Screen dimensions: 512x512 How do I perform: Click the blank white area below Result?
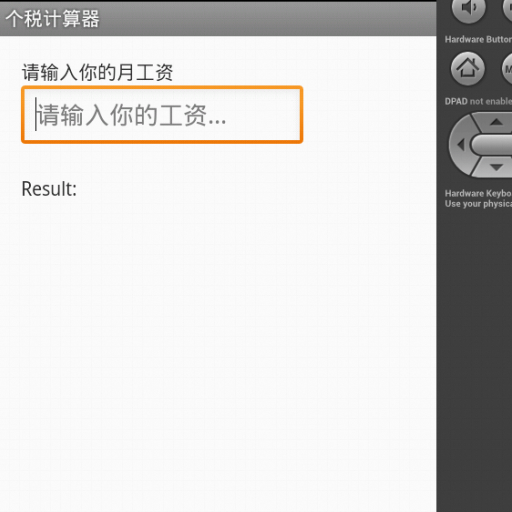coord(218,350)
